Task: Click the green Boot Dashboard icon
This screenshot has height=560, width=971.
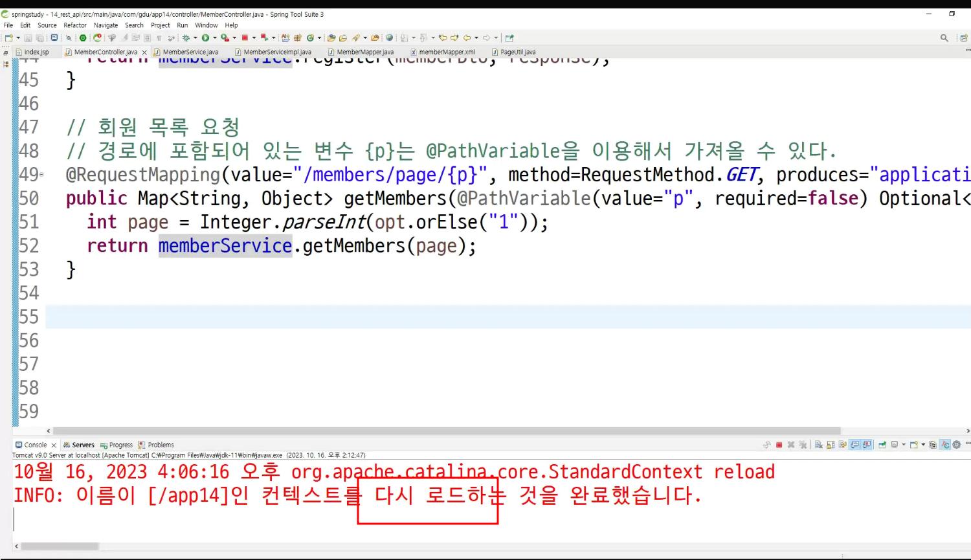Action: (82, 38)
